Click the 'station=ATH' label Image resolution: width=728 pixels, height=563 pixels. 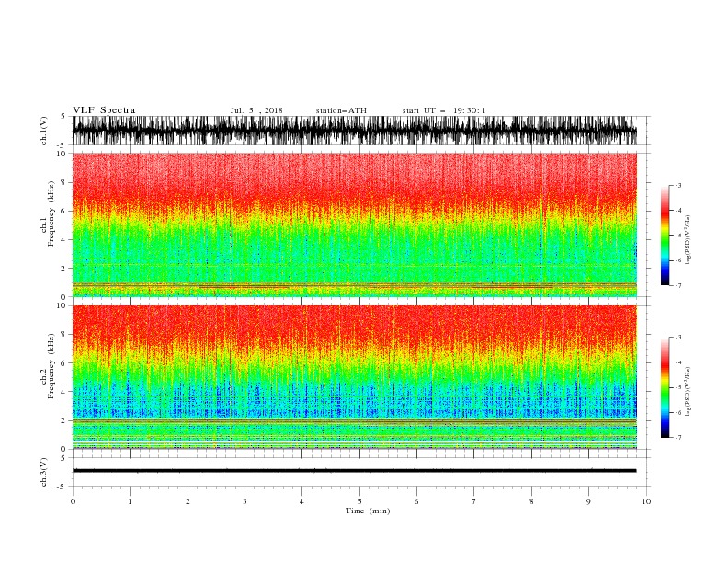coord(341,110)
